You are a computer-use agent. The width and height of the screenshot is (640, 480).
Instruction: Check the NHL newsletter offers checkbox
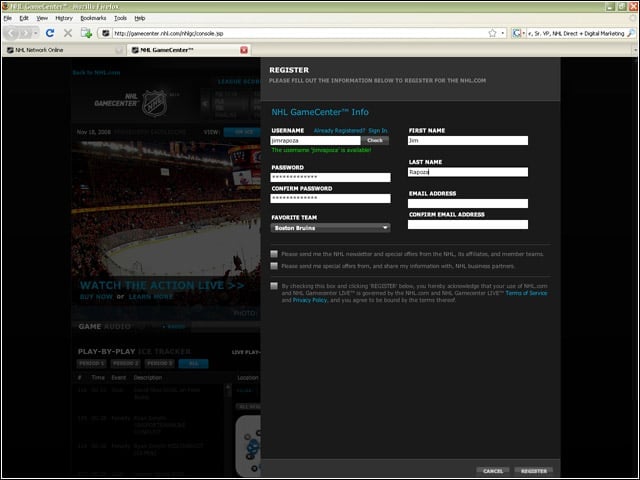click(x=274, y=254)
